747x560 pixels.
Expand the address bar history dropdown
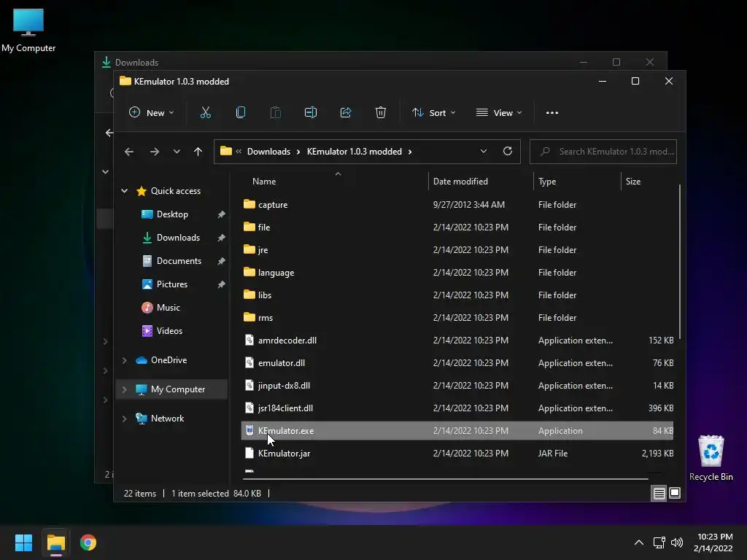(x=484, y=152)
